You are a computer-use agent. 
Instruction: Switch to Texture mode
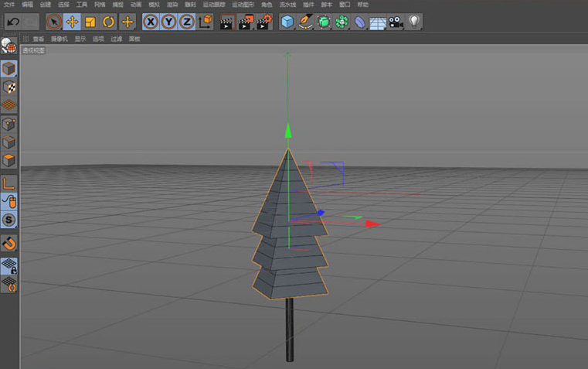(9, 87)
